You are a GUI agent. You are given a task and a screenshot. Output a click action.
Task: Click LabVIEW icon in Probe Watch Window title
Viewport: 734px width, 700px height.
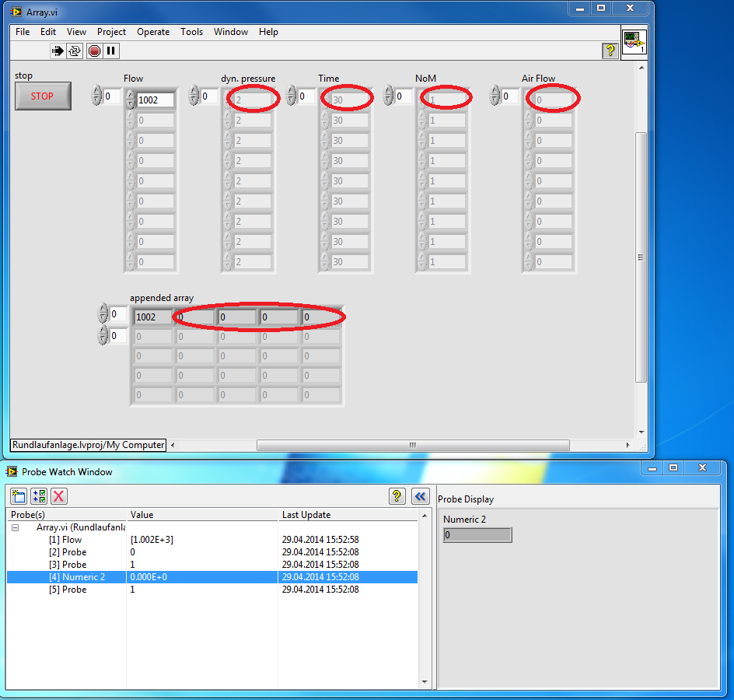12,471
